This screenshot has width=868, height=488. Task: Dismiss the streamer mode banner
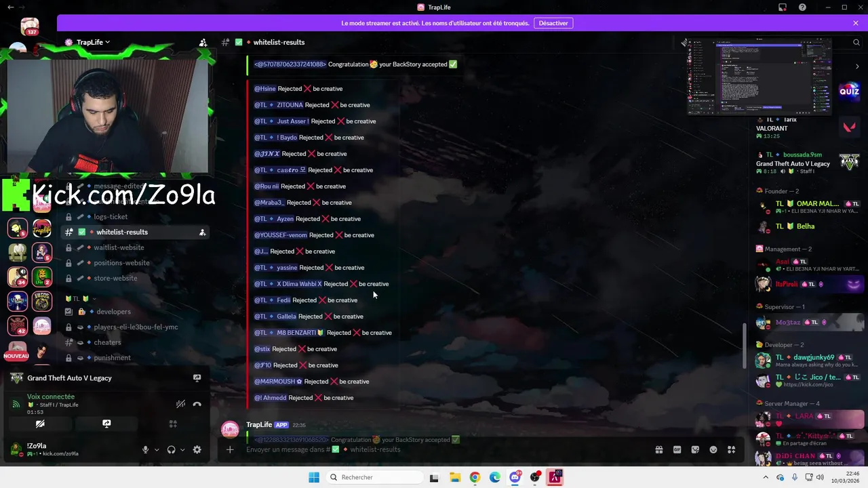[x=856, y=23]
